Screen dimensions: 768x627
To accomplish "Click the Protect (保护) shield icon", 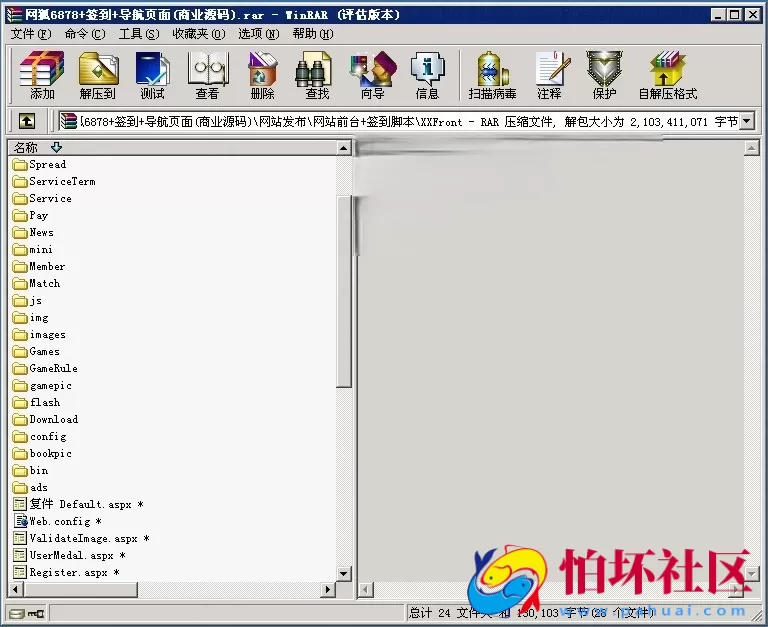I will tap(604, 74).
